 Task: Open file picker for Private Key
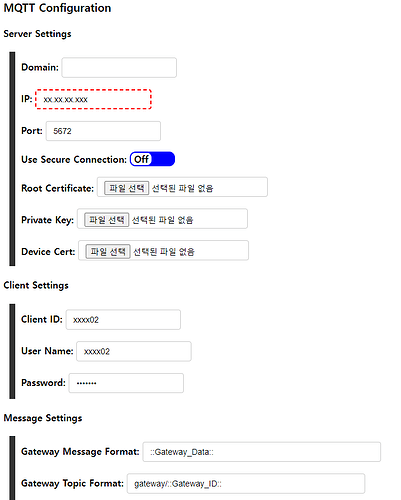[106, 220]
